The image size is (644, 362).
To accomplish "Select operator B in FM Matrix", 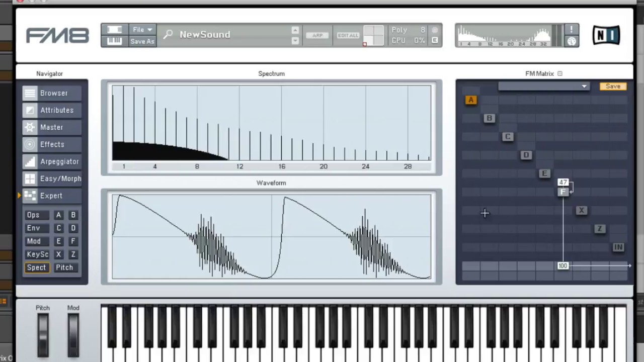I will click(x=489, y=118).
